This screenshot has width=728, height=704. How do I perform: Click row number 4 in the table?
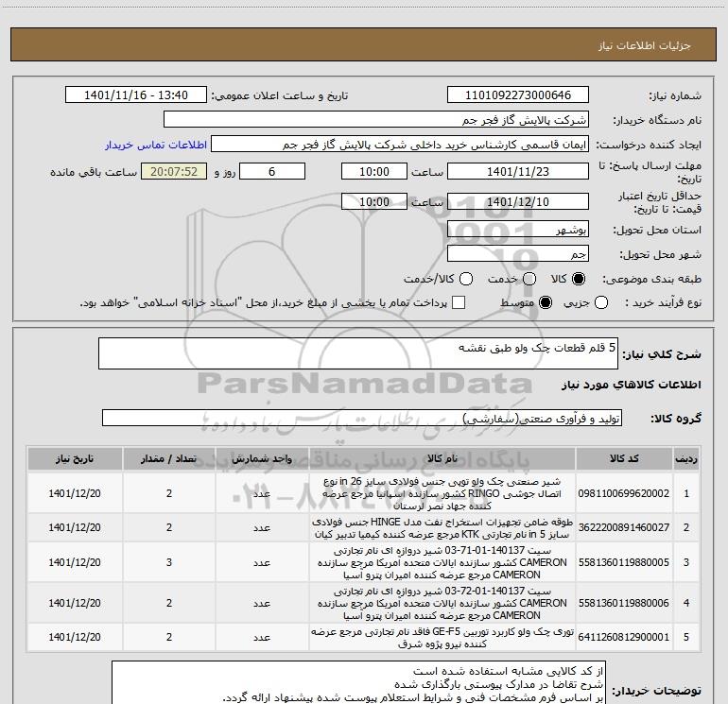(x=686, y=603)
